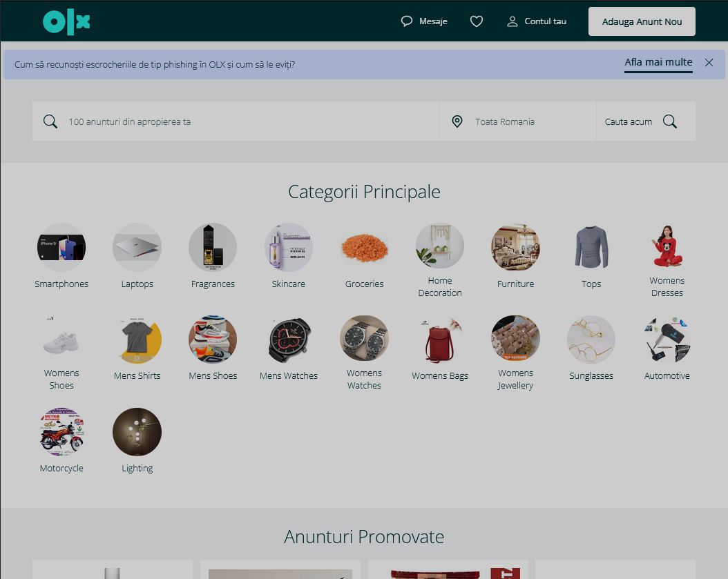Open the Laptops category
The image size is (728, 579).
coord(137,247)
